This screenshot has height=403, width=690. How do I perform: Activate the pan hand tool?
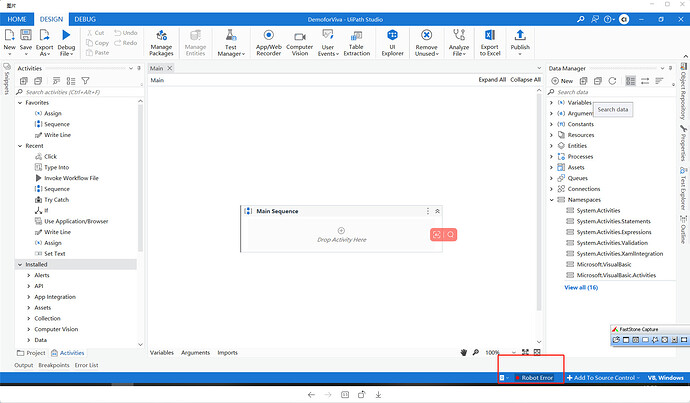pyautogui.click(x=464, y=352)
